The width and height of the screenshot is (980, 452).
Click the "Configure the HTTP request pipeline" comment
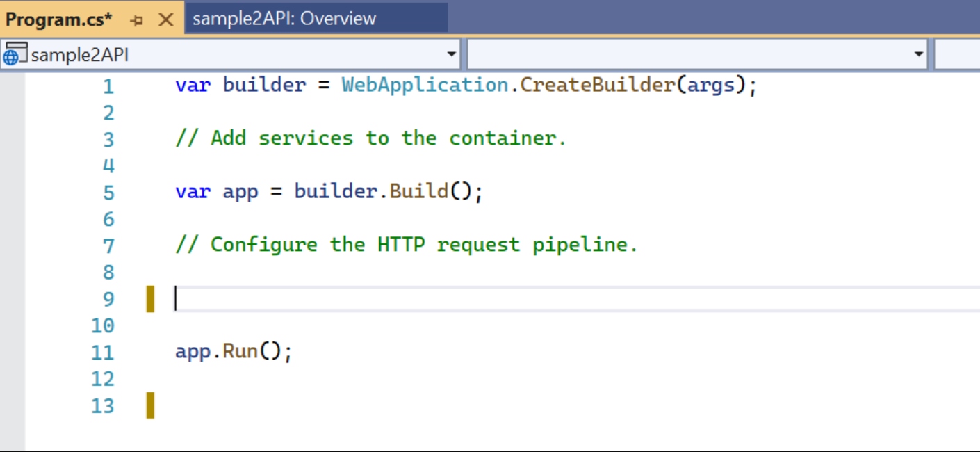(407, 245)
